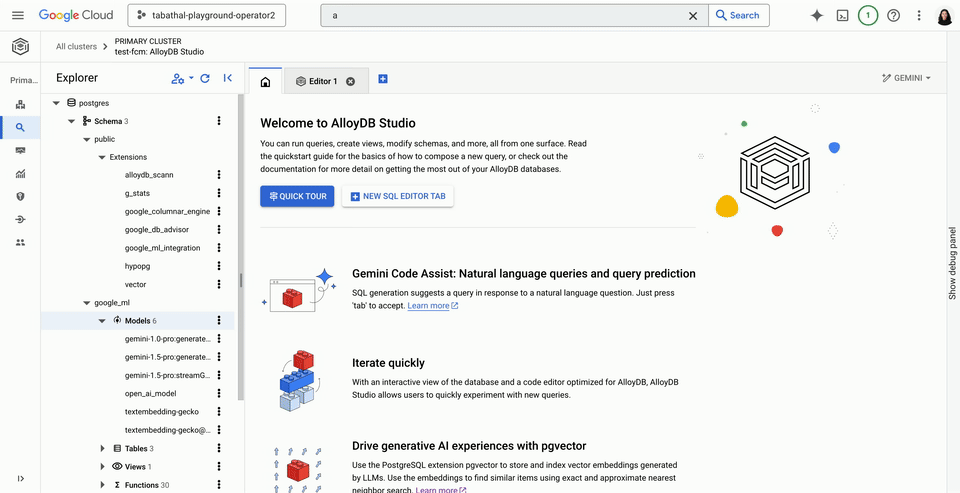Expand the Views node
This screenshot has height=493, width=960.
(x=102, y=467)
